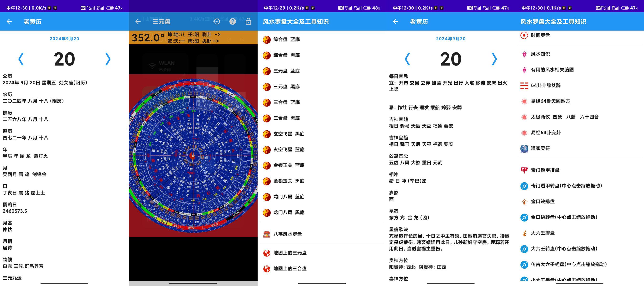Tap the lock icon in 三元盘 toolbar
The width and height of the screenshot is (644, 286).
click(248, 21)
